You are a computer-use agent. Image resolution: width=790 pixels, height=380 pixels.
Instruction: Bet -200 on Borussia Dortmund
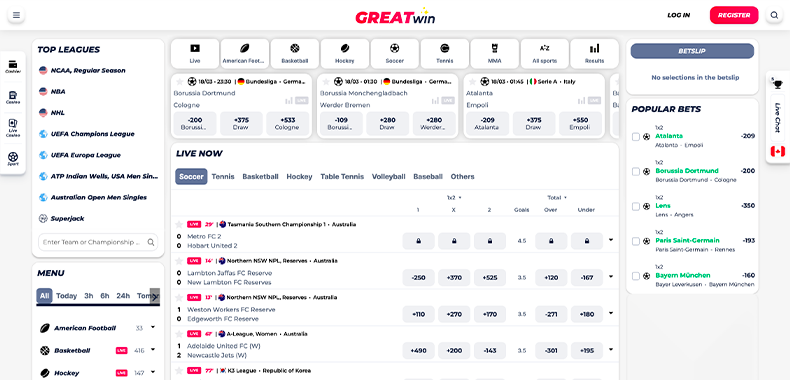pos(195,123)
